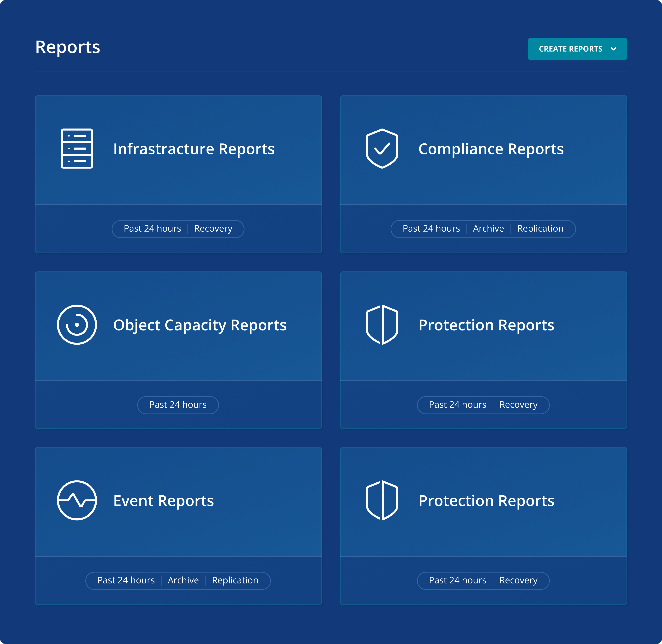
Task: Select Past 24 hours under Event Reports
Action: (x=126, y=580)
